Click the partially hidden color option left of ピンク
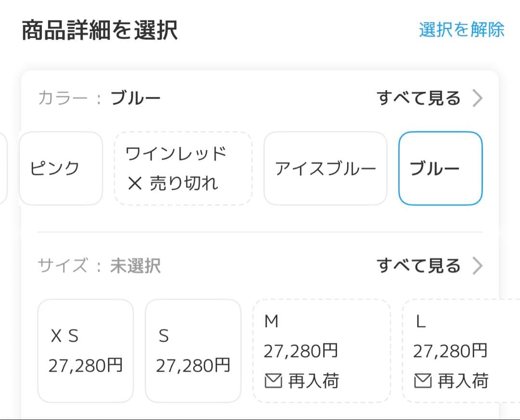This screenshot has height=420, width=520. pos(3,169)
